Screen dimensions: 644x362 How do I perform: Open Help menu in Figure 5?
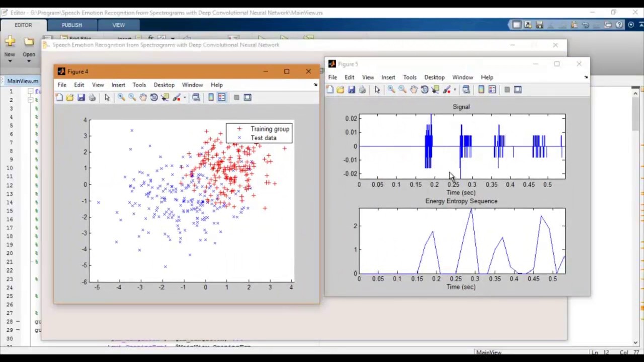[487, 77]
